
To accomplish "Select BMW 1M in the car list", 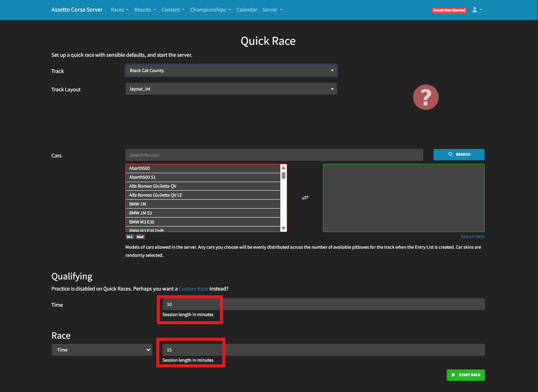I will coord(203,204).
